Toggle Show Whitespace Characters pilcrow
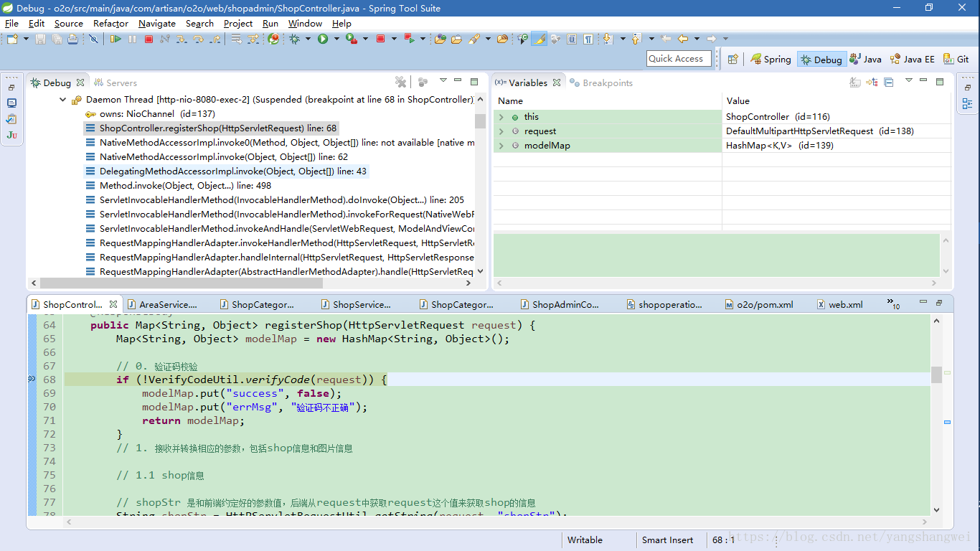 point(588,39)
